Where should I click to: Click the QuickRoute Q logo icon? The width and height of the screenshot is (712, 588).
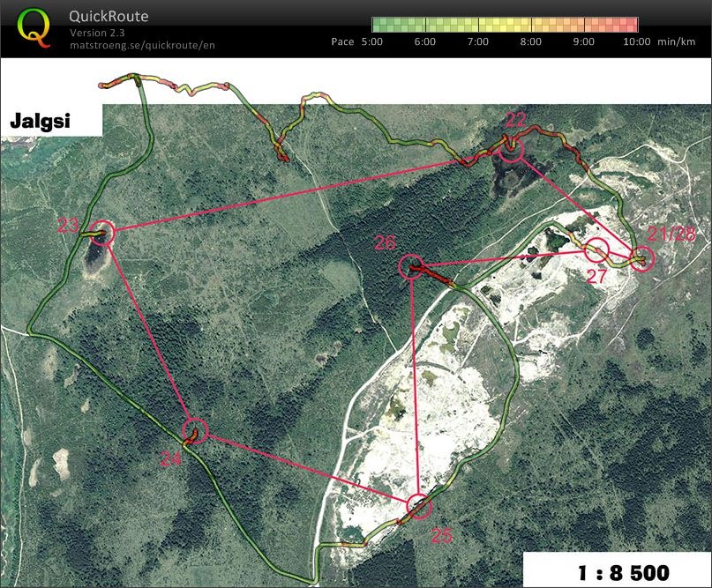click(34, 28)
